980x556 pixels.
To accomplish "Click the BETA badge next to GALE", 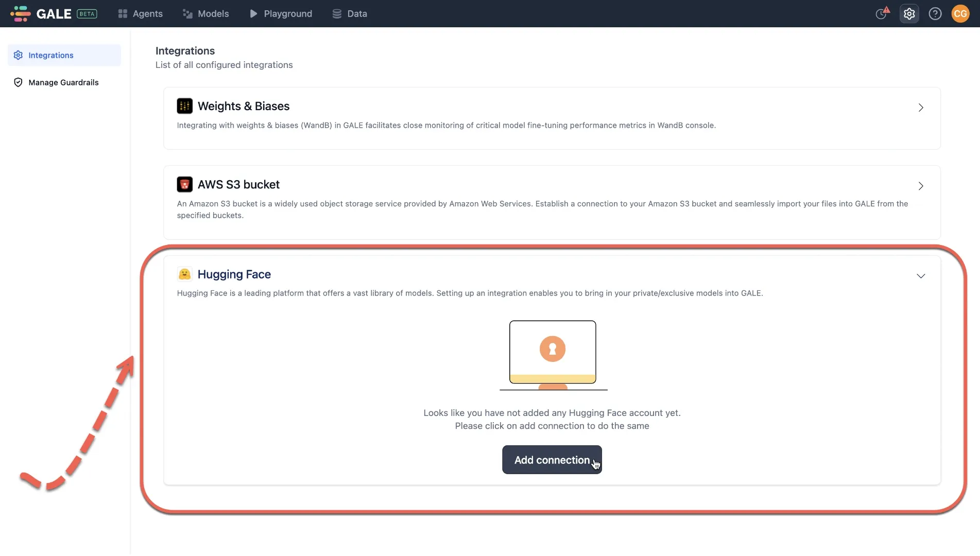I will pos(87,14).
